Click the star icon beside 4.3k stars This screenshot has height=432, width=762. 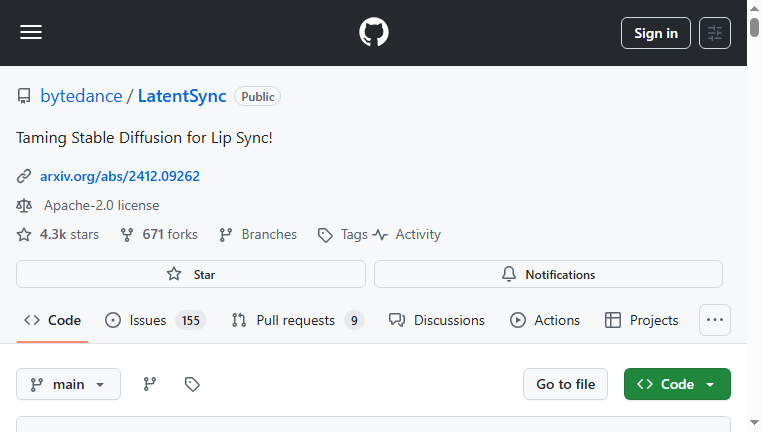click(x=24, y=235)
